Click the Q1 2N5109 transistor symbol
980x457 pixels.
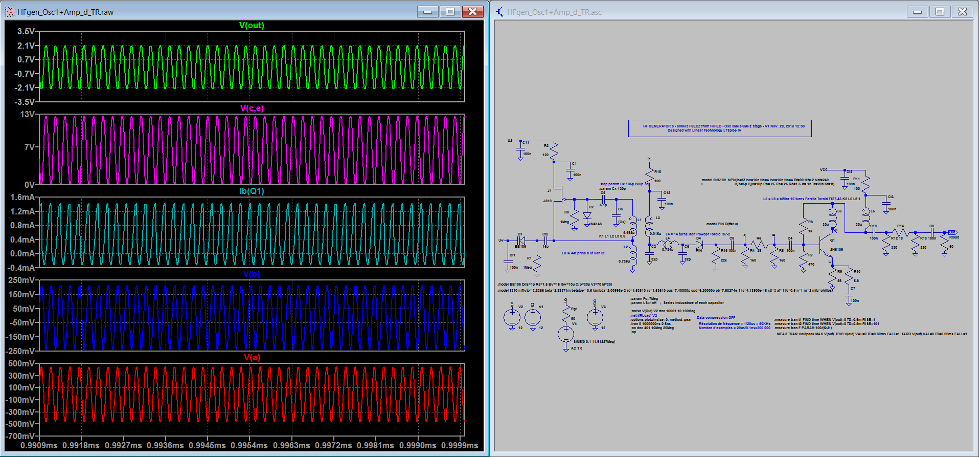tap(824, 245)
